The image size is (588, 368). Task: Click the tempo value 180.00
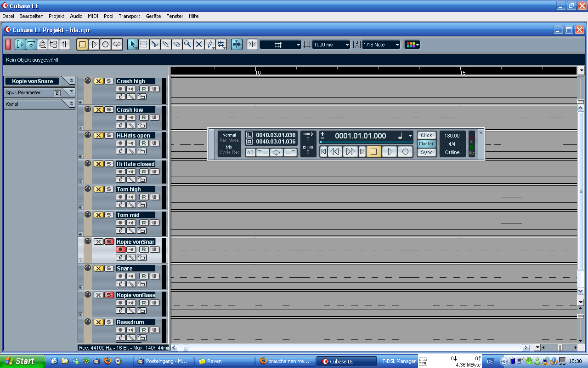coord(452,136)
